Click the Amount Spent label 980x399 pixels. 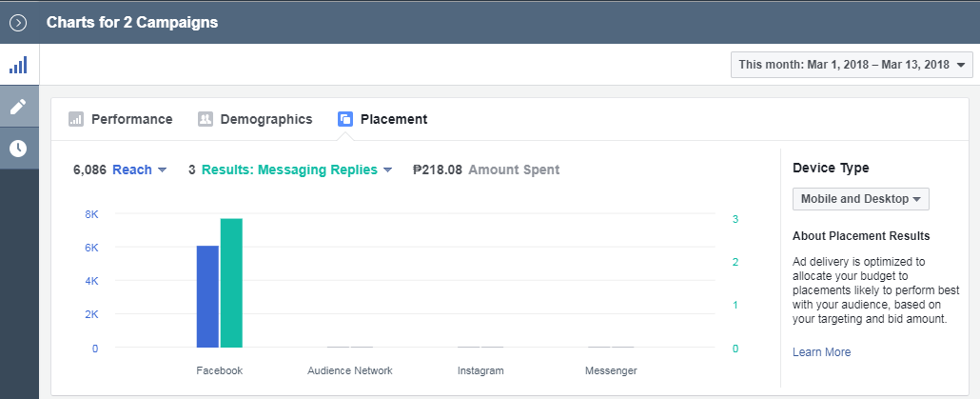coord(514,170)
